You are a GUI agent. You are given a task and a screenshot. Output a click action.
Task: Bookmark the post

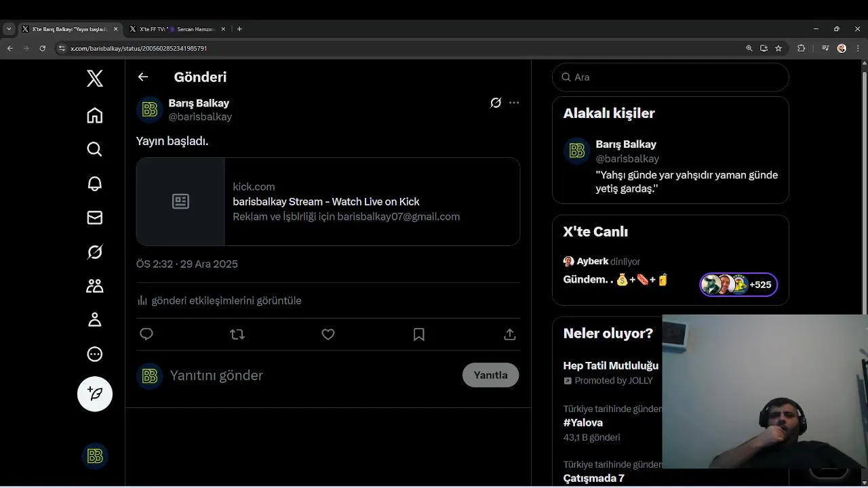click(419, 334)
